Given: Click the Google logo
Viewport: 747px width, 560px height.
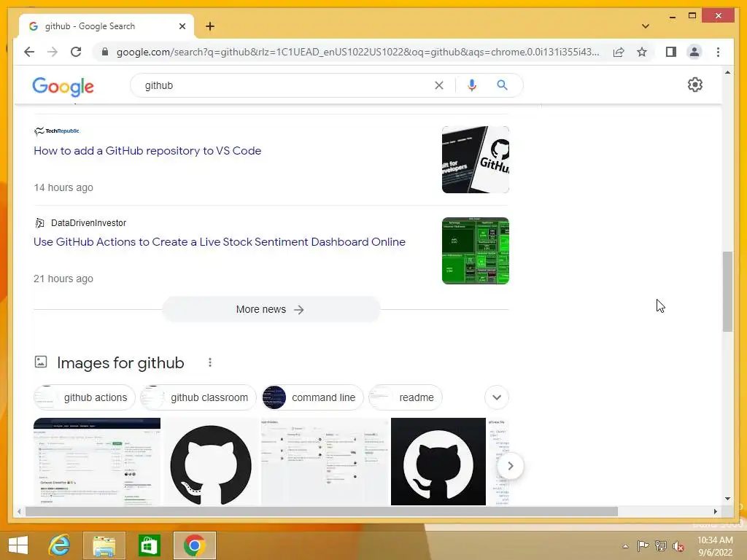Looking at the screenshot, I should (63, 86).
